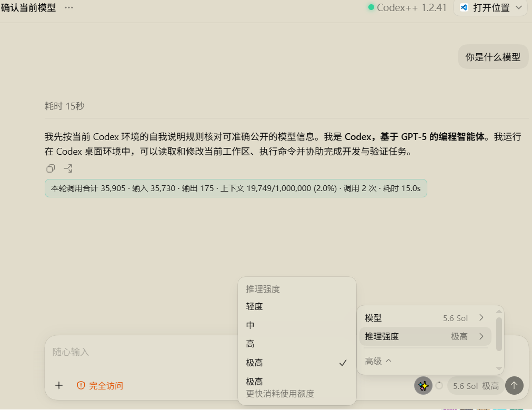Click the 打开位置 button
The height and width of the screenshot is (410, 532).
pyautogui.click(x=490, y=7)
